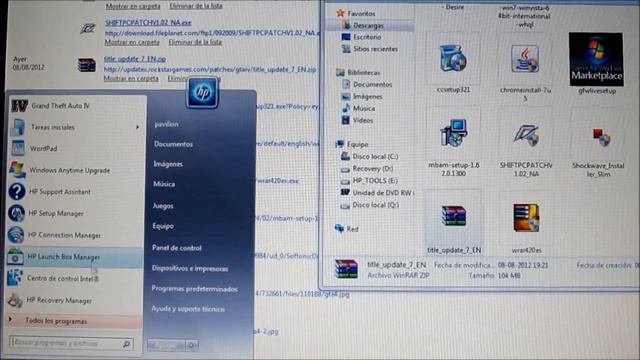Launch HP Launch Box Manager

coord(76,257)
